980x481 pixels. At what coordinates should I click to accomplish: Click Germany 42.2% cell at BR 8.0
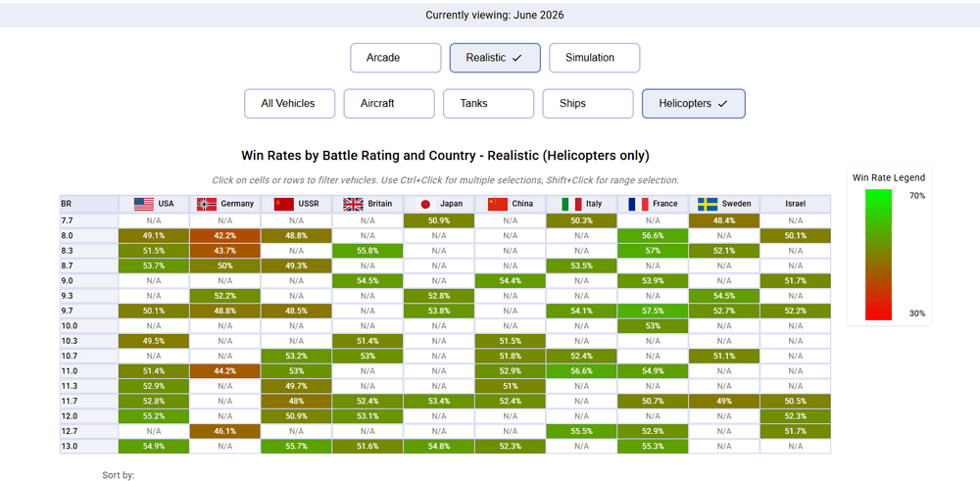[225, 235]
